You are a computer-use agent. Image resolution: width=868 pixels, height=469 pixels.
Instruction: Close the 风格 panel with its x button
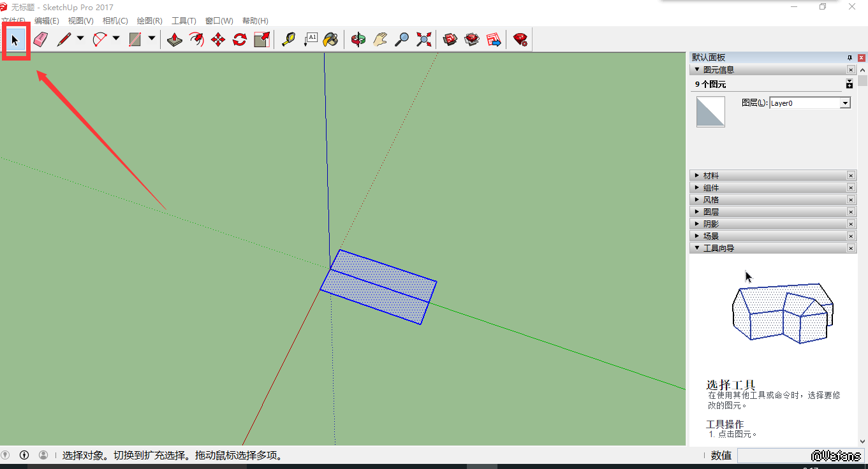pos(851,199)
